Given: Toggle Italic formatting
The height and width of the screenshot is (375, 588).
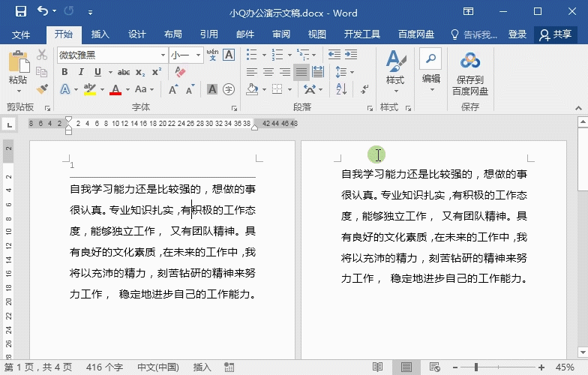Looking at the screenshot, I should coord(81,72).
